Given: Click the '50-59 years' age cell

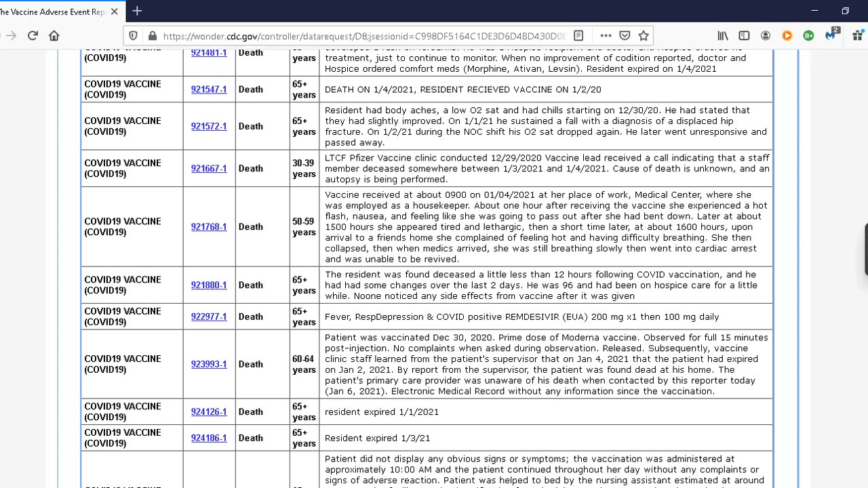Looking at the screenshot, I should [x=304, y=226].
